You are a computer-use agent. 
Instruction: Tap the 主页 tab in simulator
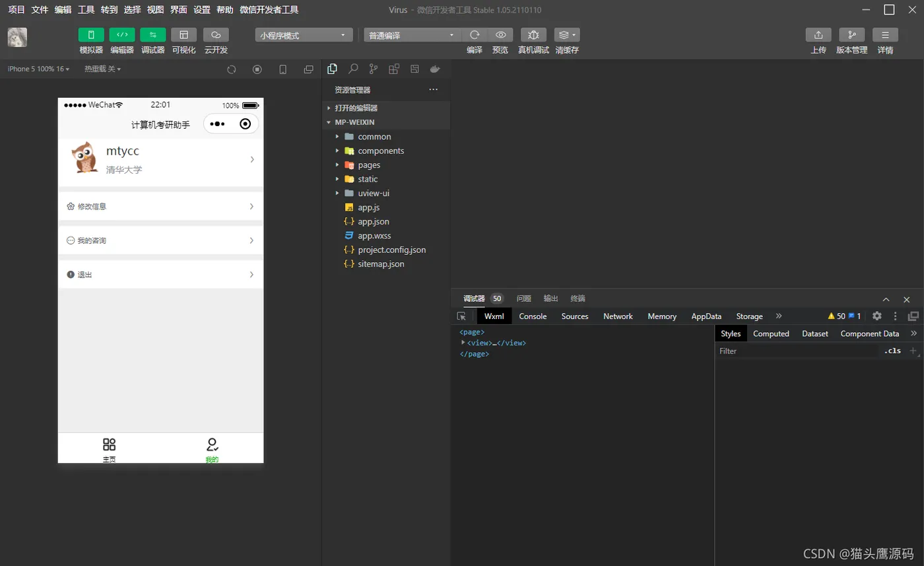click(110, 449)
